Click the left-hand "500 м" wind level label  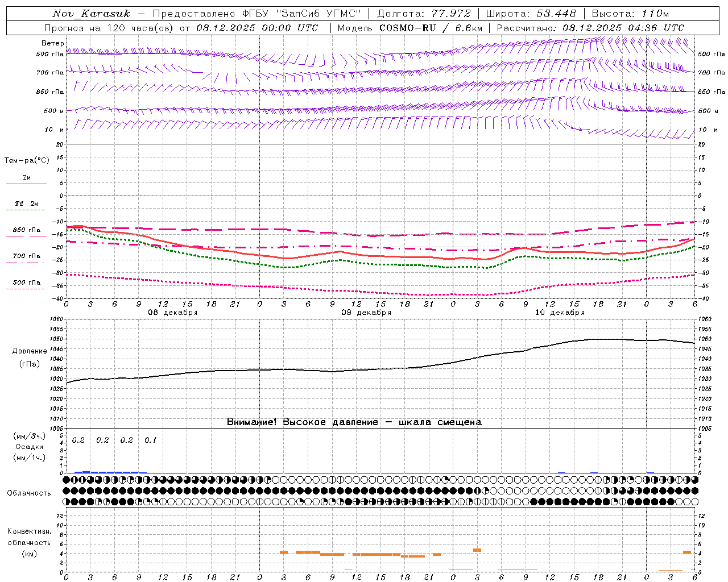click(x=54, y=111)
